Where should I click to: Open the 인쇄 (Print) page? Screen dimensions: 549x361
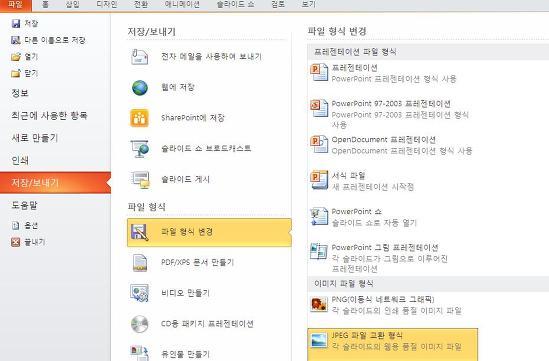click(55, 160)
